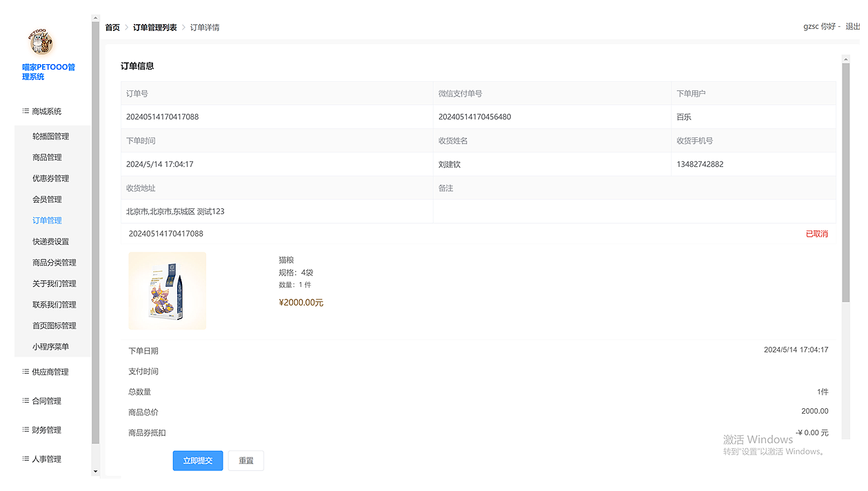868x491 pixels.
Task: Open 优惠券管理 in the sidebar
Action: (x=50, y=179)
